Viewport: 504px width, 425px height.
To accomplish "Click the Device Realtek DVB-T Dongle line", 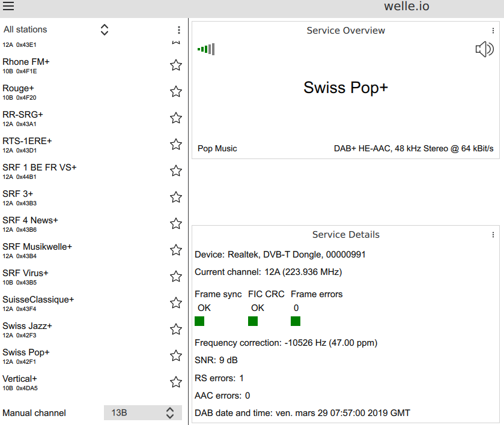I will [x=280, y=255].
